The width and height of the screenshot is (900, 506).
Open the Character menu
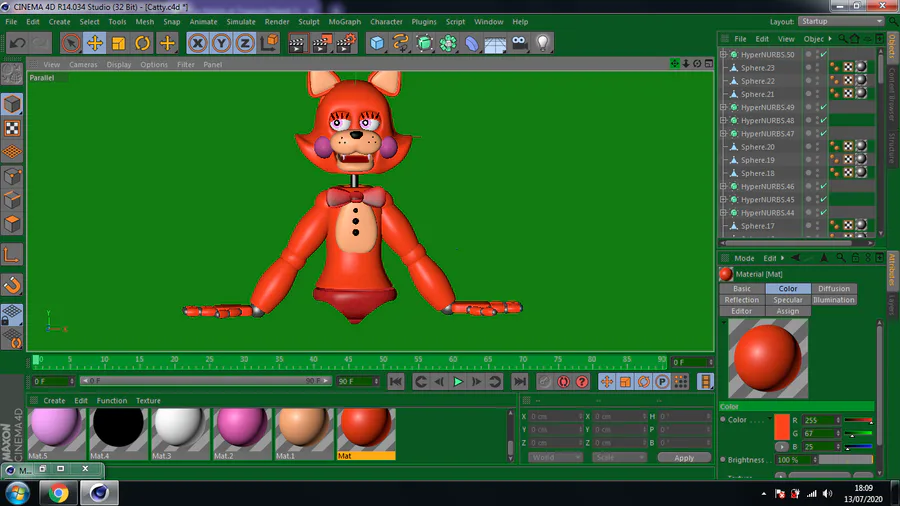[x=386, y=22]
